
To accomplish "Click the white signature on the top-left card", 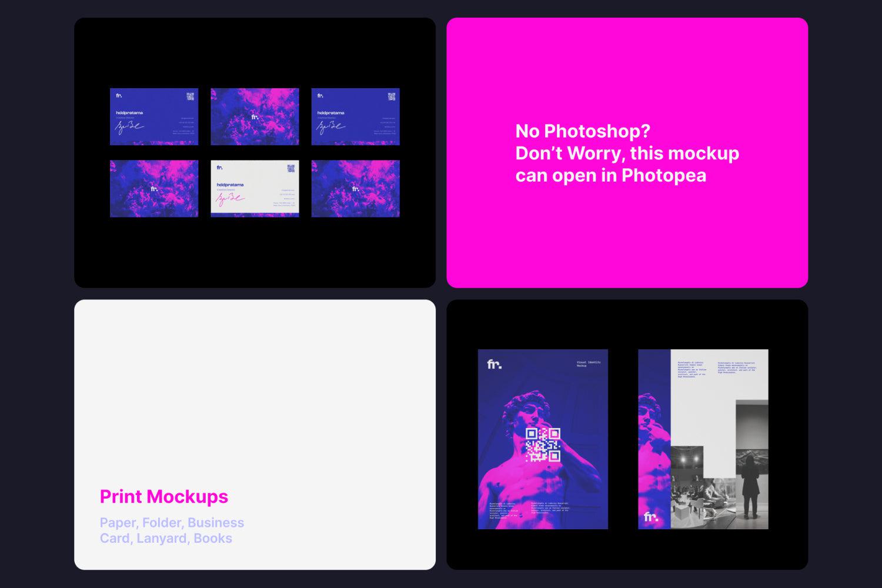I will click(129, 128).
